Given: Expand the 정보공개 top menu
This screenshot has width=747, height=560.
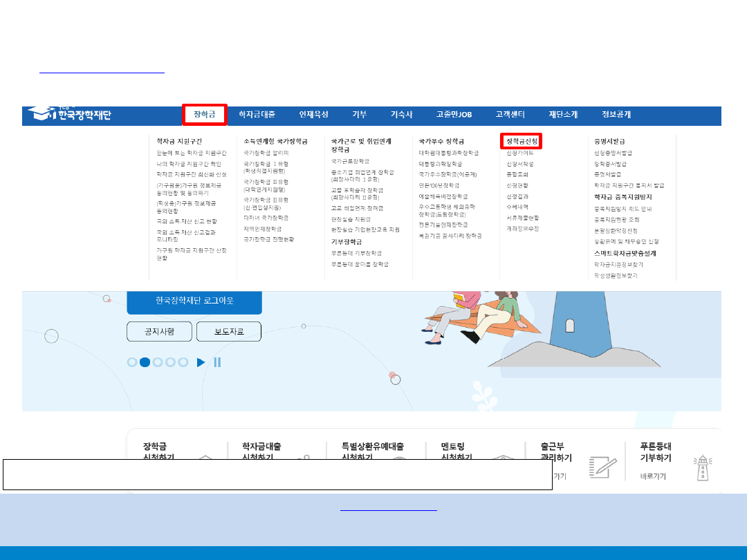Looking at the screenshot, I should pos(616,115).
